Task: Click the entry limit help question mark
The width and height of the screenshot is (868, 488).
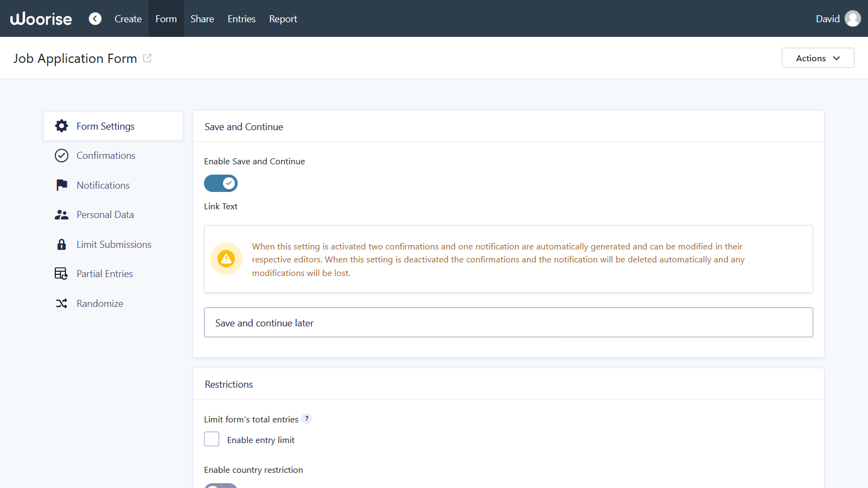Action: coord(307,418)
